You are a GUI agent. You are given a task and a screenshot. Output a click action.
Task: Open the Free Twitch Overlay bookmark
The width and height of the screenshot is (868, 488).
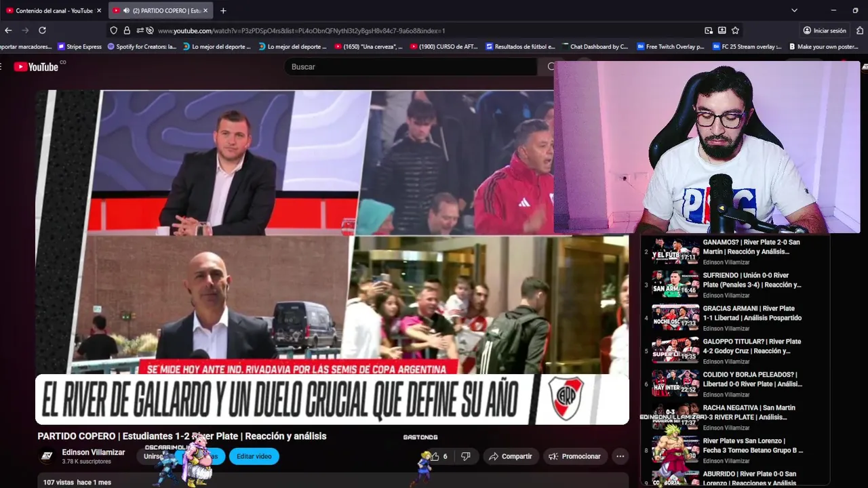(x=671, y=47)
